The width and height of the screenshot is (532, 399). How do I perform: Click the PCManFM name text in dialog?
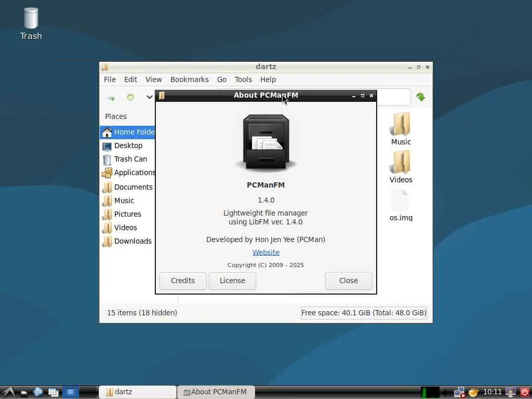pyautogui.click(x=265, y=185)
